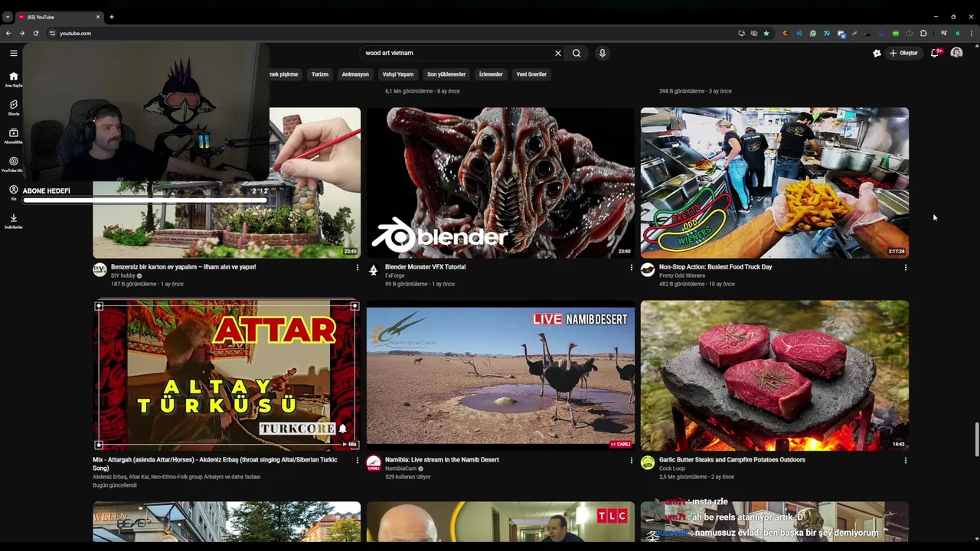Open the NamibiaCam channel avatar
Screen dimensions: 980x551
click(x=374, y=463)
